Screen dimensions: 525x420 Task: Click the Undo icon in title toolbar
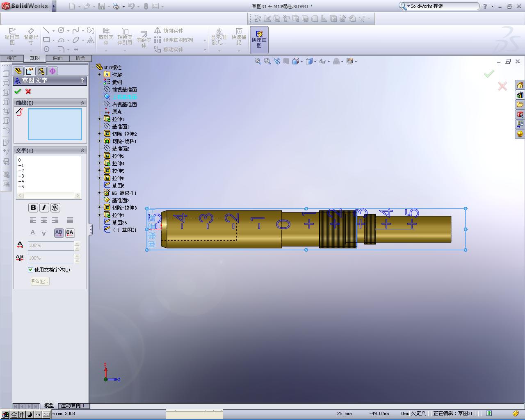pyautogui.click(x=131, y=6)
